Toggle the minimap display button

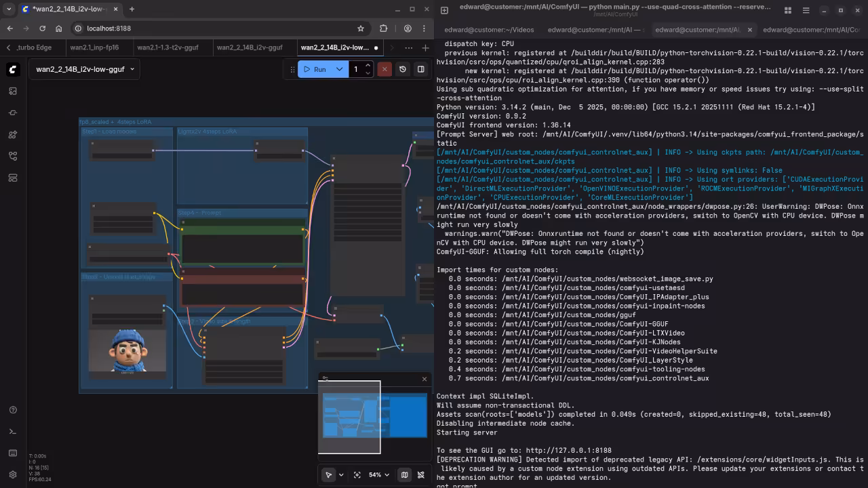[404, 475]
